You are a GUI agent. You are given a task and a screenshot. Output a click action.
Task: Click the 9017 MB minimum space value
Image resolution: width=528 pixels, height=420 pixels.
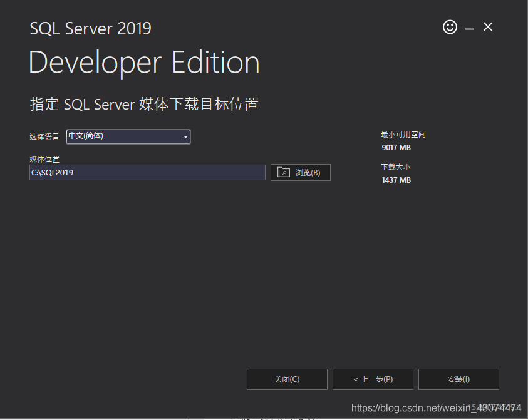pyautogui.click(x=396, y=147)
